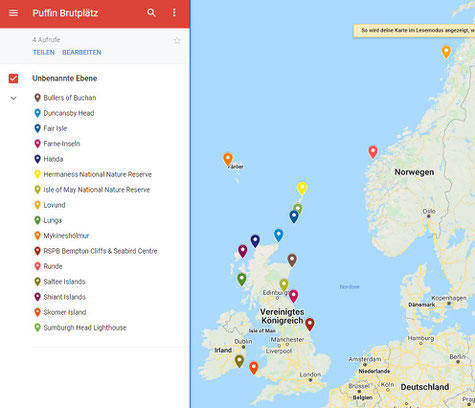Click the yellow Lesemodus notification banner
Image resolution: width=475 pixels, height=408 pixels.
pos(414,31)
